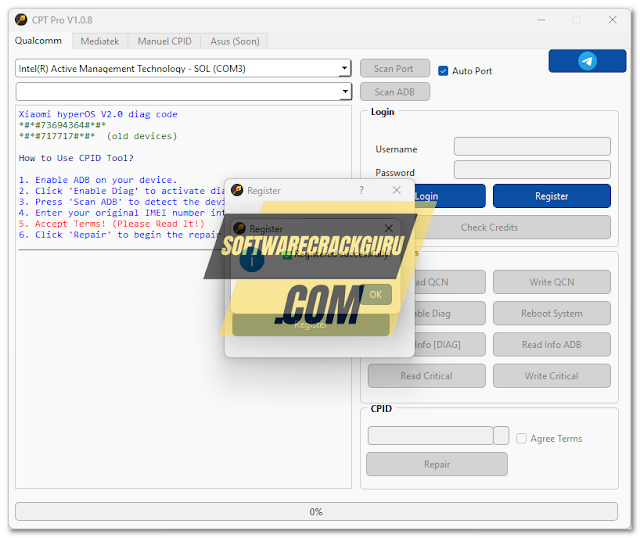Click the CPID input field
Viewport: 640px width, 538px height.
(431, 436)
